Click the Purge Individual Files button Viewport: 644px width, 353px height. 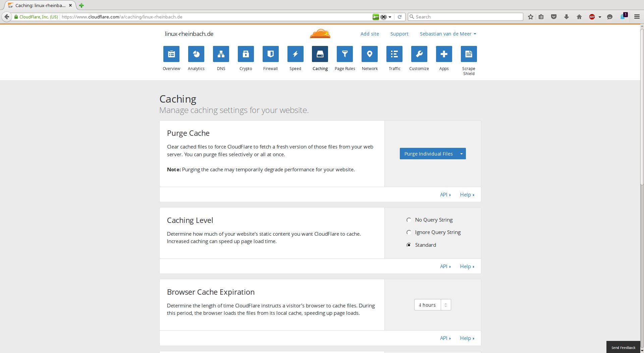(x=428, y=154)
